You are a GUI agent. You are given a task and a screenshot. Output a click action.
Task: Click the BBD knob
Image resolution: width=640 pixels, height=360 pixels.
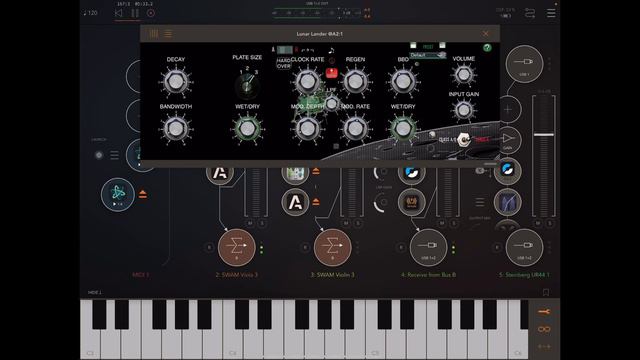click(x=403, y=81)
